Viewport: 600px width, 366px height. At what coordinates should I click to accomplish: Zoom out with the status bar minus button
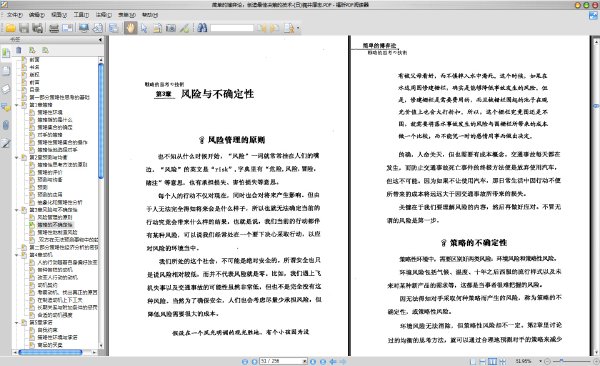(x=547, y=361)
